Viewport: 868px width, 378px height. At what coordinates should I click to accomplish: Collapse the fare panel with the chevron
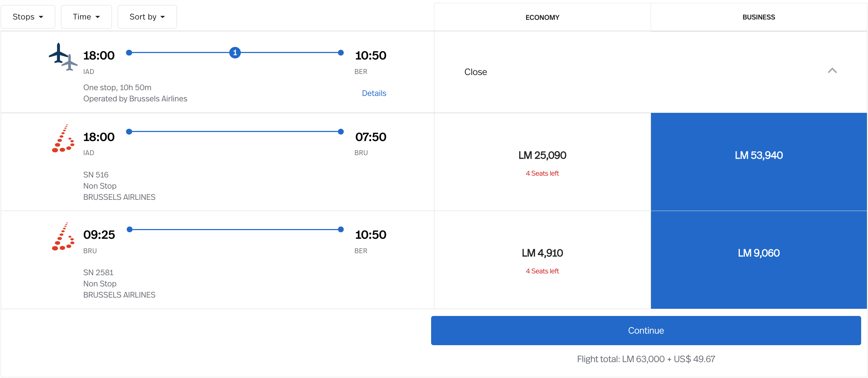click(833, 71)
